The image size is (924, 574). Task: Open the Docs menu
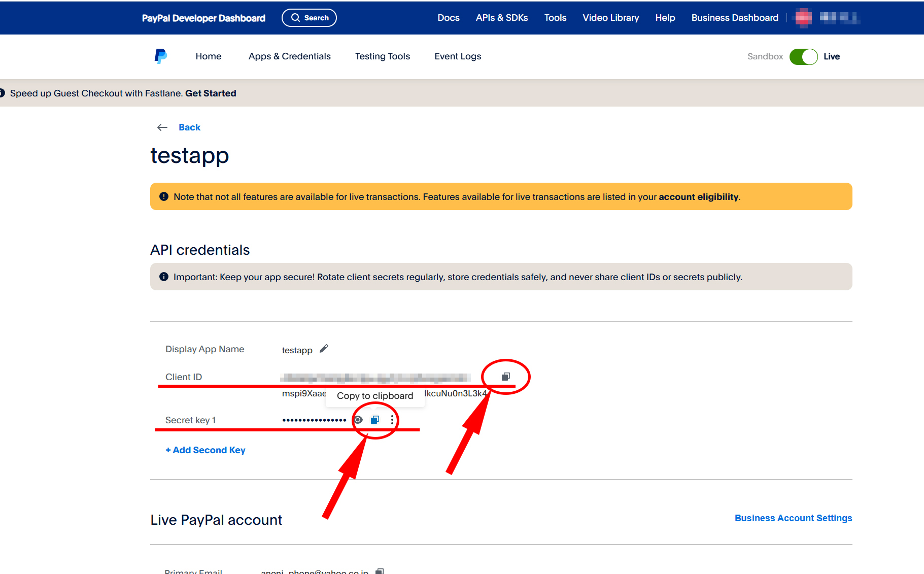coord(449,18)
